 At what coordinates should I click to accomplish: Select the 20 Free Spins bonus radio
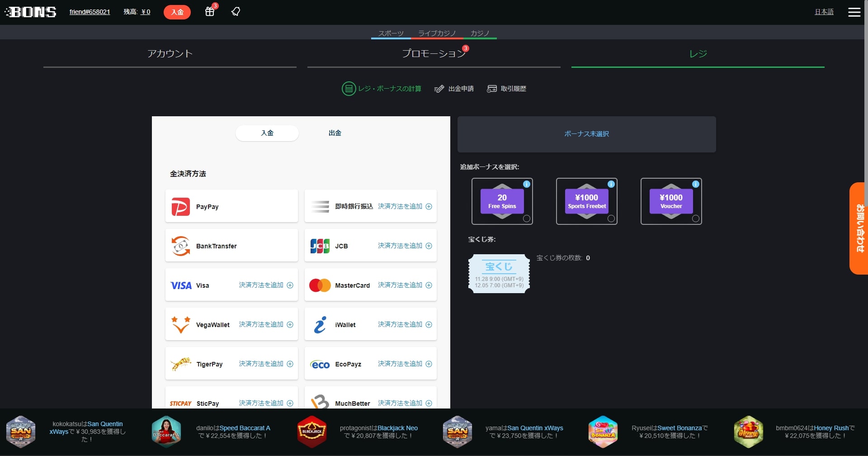click(x=527, y=218)
